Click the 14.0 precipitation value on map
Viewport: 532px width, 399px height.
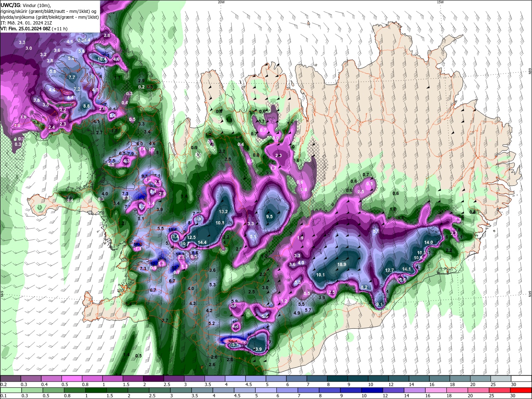(x=429, y=242)
